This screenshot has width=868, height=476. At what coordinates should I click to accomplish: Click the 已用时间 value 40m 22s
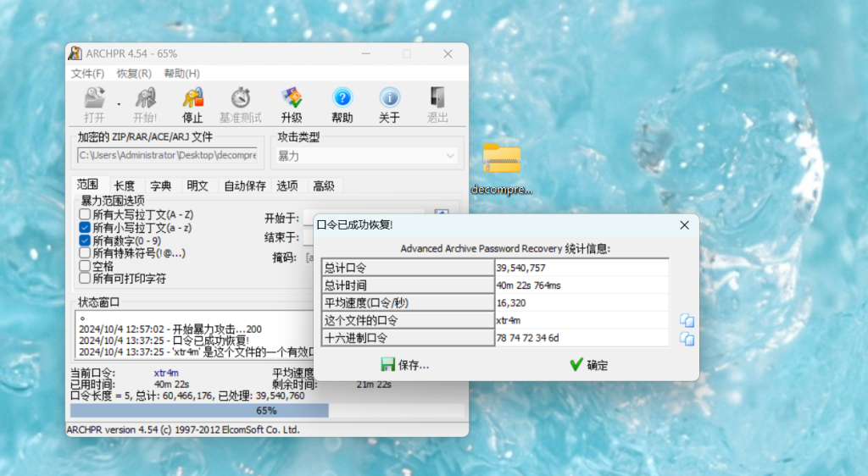coord(171,385)
